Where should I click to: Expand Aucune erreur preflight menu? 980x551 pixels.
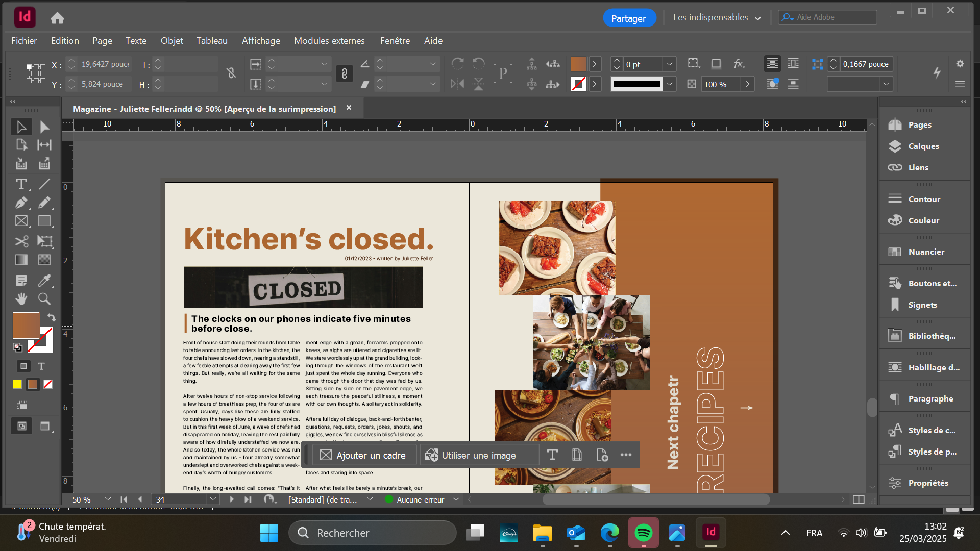pos(456,499)
